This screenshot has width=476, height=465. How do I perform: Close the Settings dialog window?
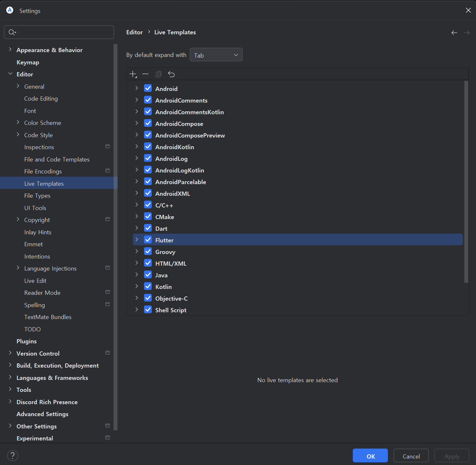coord(468,10)
